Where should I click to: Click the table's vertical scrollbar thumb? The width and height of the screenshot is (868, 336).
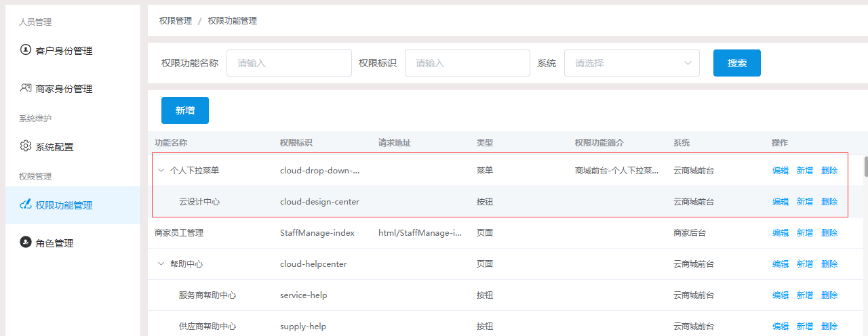[x=865, y=165]
